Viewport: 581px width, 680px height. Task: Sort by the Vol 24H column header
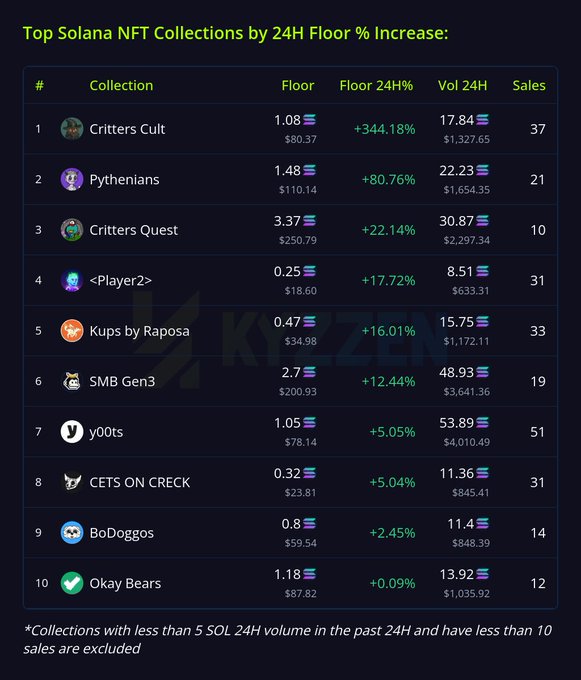[463, 85]
